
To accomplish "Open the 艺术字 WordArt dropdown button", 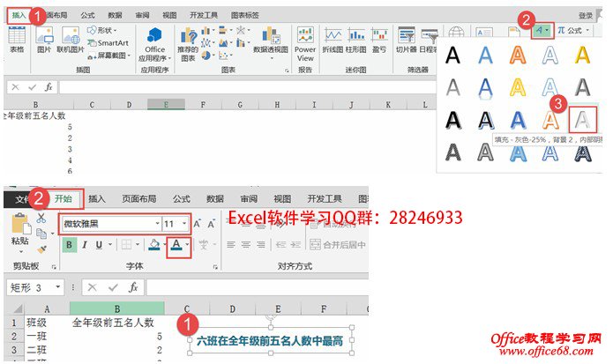I will click(542, 30).
